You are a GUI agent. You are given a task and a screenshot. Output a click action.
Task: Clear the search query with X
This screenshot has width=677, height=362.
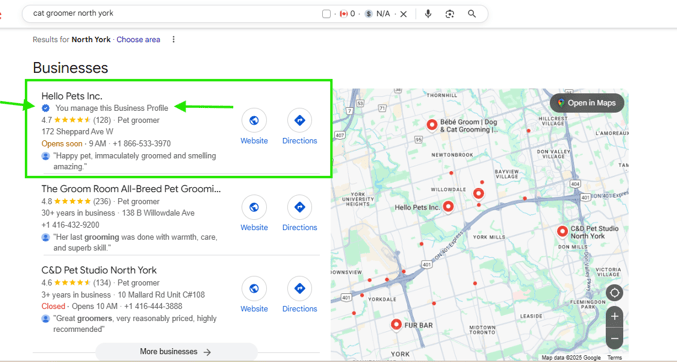point(403,14)
